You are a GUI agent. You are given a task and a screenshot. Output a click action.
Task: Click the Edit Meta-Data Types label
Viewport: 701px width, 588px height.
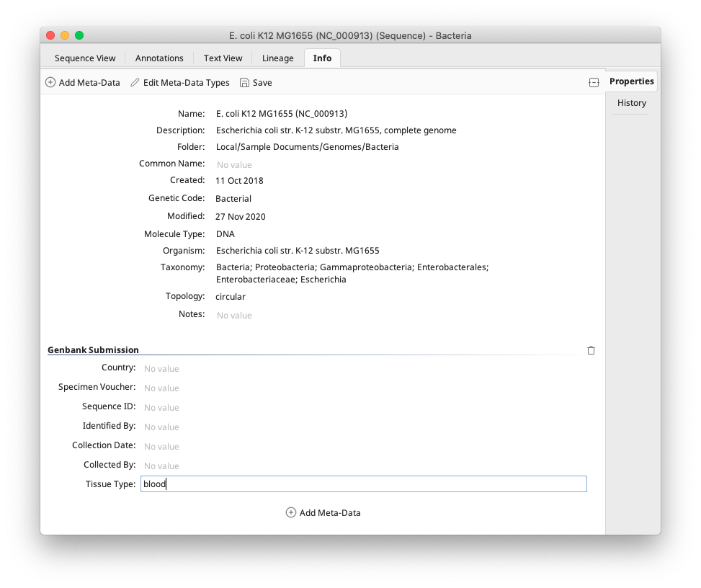[186, 83]
